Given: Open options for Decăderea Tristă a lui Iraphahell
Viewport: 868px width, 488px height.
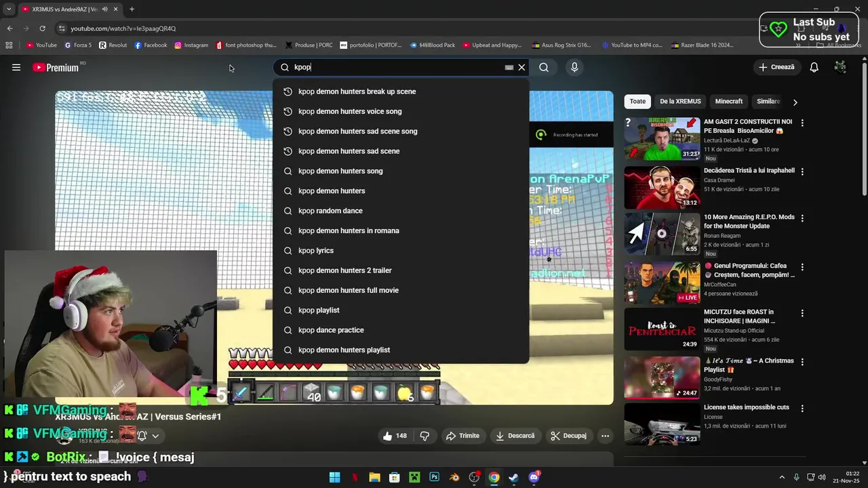Looking at the screenshot, I should (x=802, y=171).
